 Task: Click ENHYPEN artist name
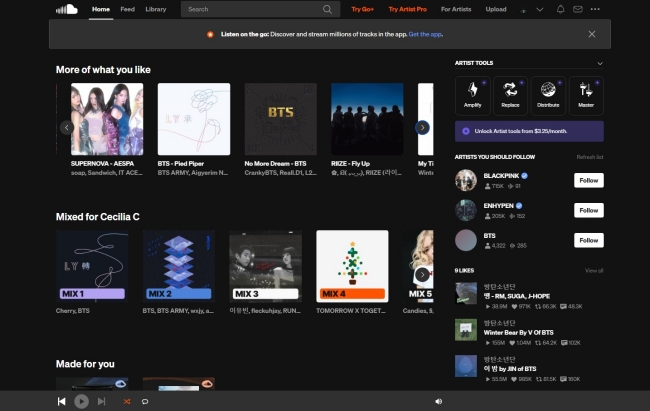[x=498, y=206]
